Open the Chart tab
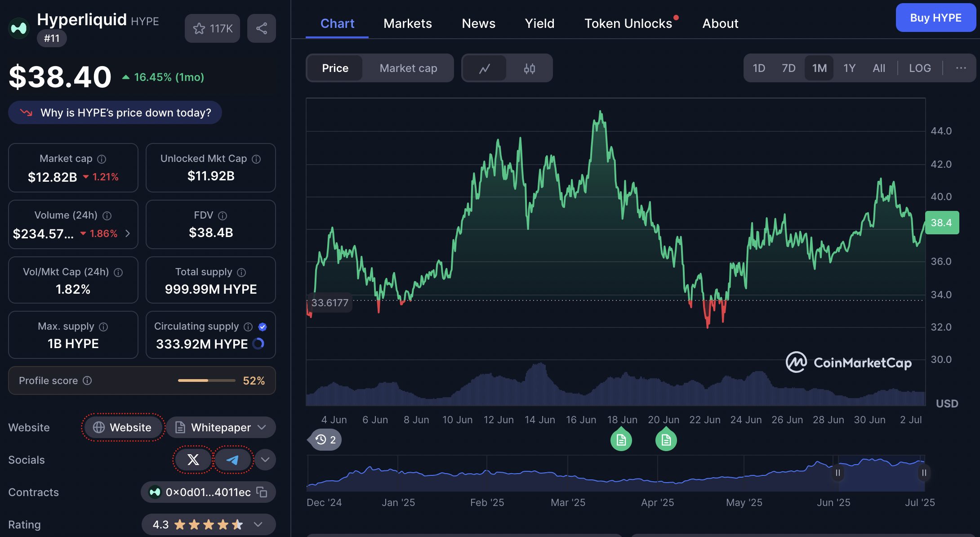 [337, 23]
